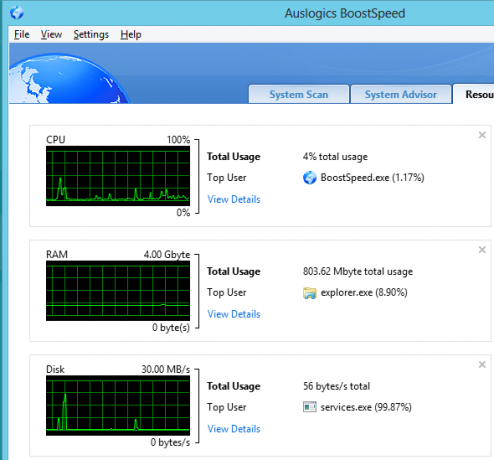Close the CPU panel with its X

coord(482,135)
